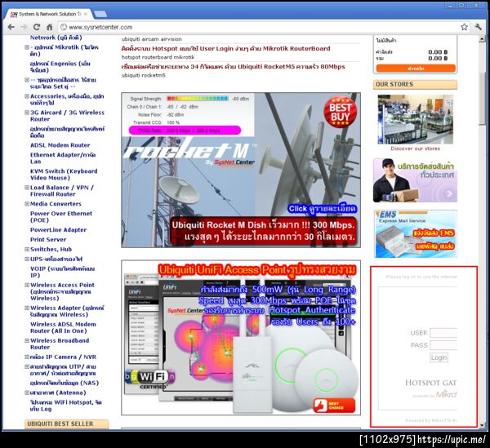Expand the UPS category

[27, 259]
